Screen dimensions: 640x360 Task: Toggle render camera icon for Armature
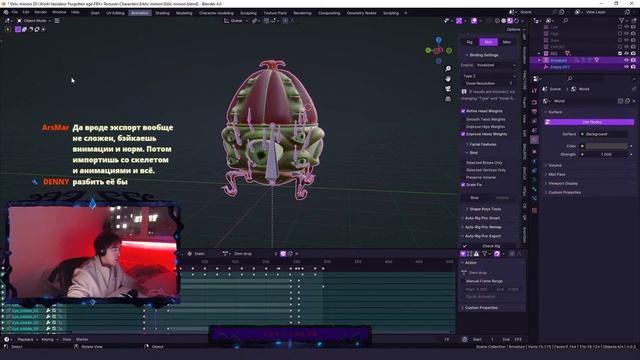click(633, 60)
